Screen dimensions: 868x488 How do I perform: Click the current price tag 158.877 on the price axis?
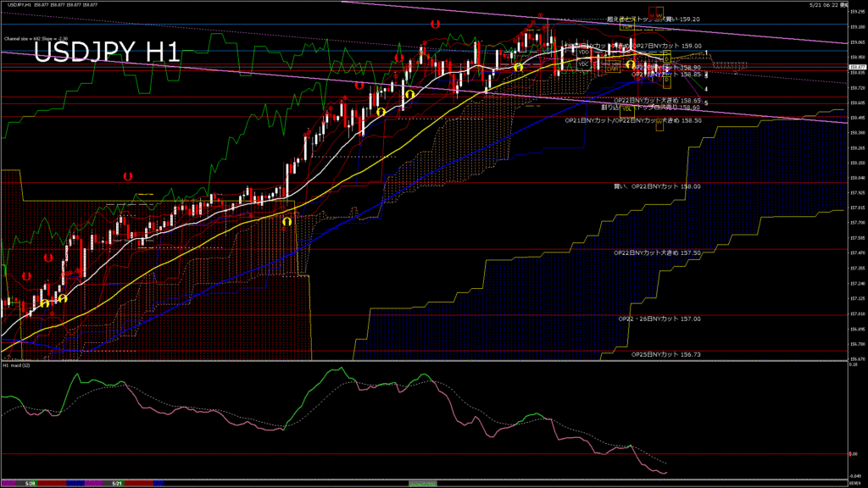click(x=858, y=67)
